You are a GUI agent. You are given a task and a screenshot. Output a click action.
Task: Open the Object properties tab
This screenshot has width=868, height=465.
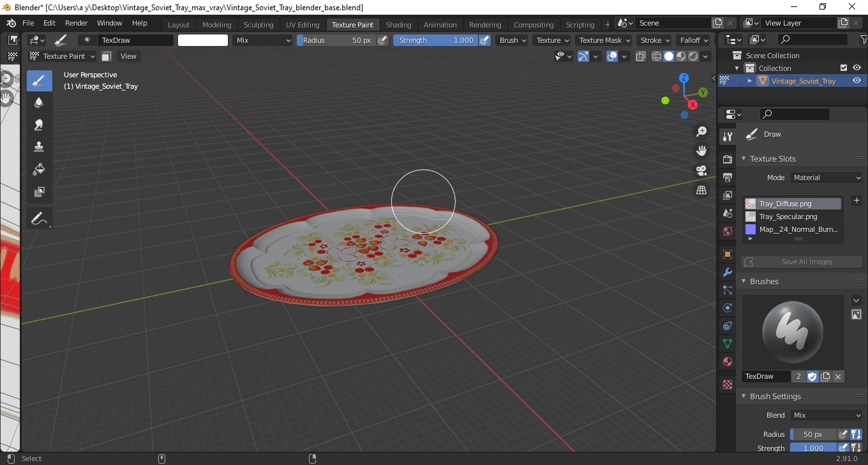click(727, 254)
